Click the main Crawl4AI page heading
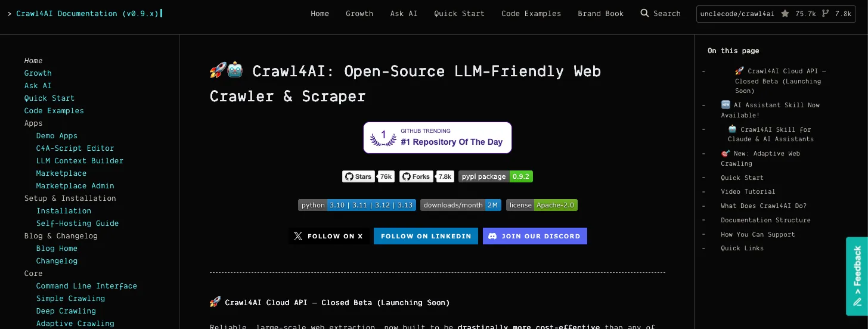Viewport: 868px width, 329px height. [x=405, y=83]
